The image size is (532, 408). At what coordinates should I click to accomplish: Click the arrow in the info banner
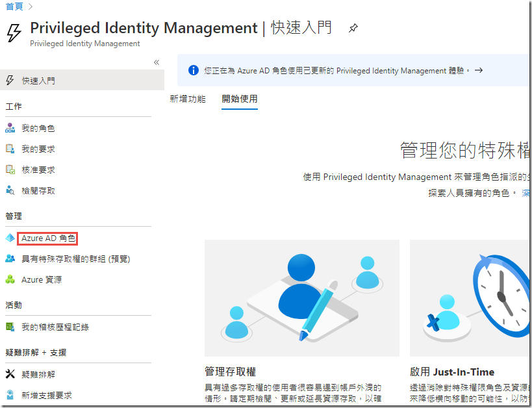[x=479, y=70]
